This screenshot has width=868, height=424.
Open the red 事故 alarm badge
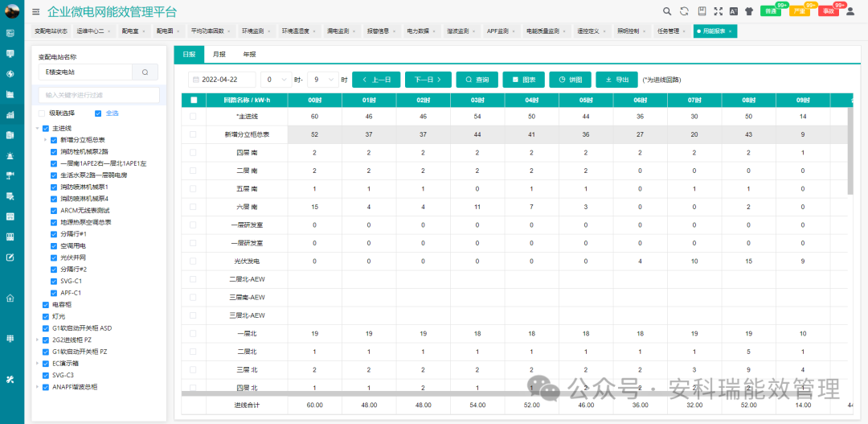(x=828, y=11)
